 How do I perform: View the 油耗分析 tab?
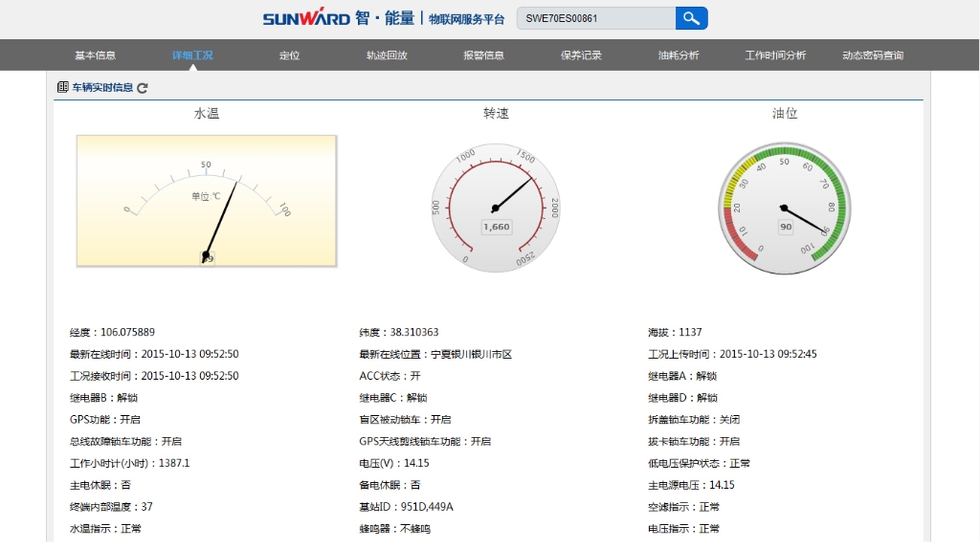point(679,55)
